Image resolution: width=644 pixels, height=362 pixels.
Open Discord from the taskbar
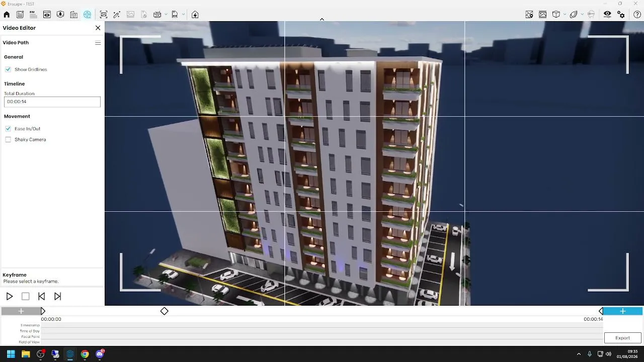click(x=100, y=354)
